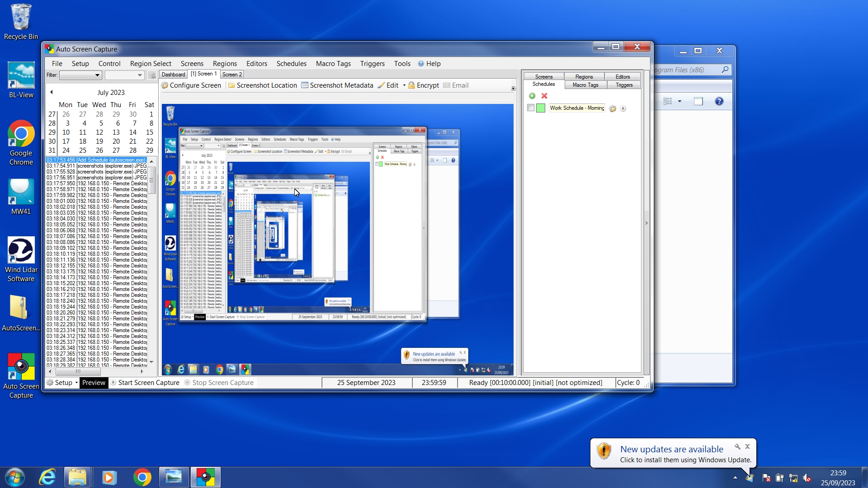
Task: Click the Encrypt lock icon
Action: [x=411, y=85]
